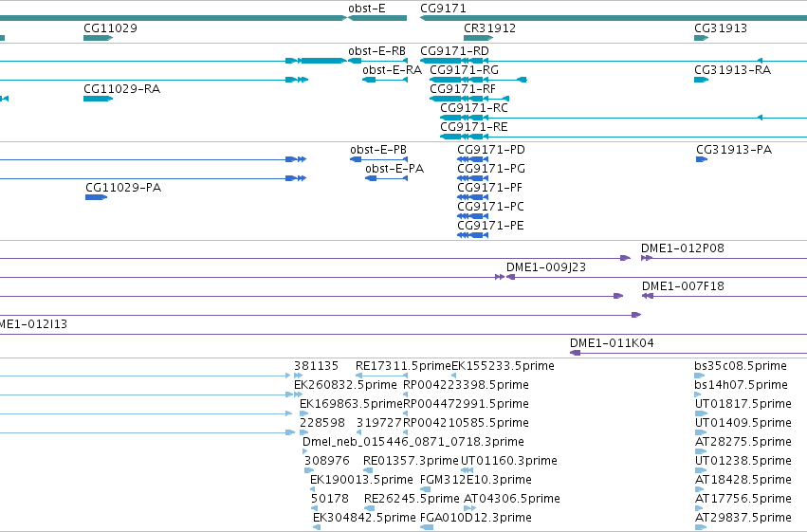Click protein CG9171-PC label
The image size is (807, 532).
coord(490,207)
